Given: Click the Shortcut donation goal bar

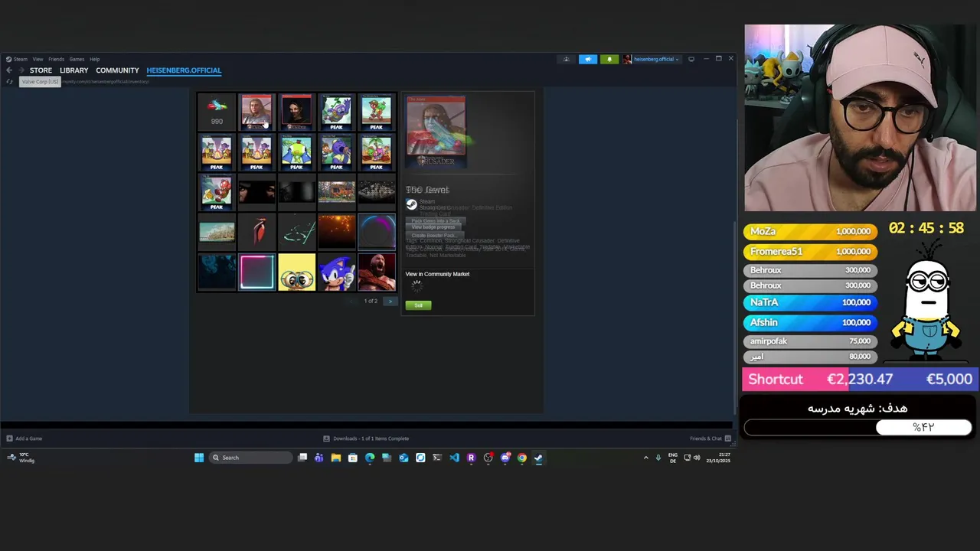Looking at the screenshot, I should pos(858,379).
